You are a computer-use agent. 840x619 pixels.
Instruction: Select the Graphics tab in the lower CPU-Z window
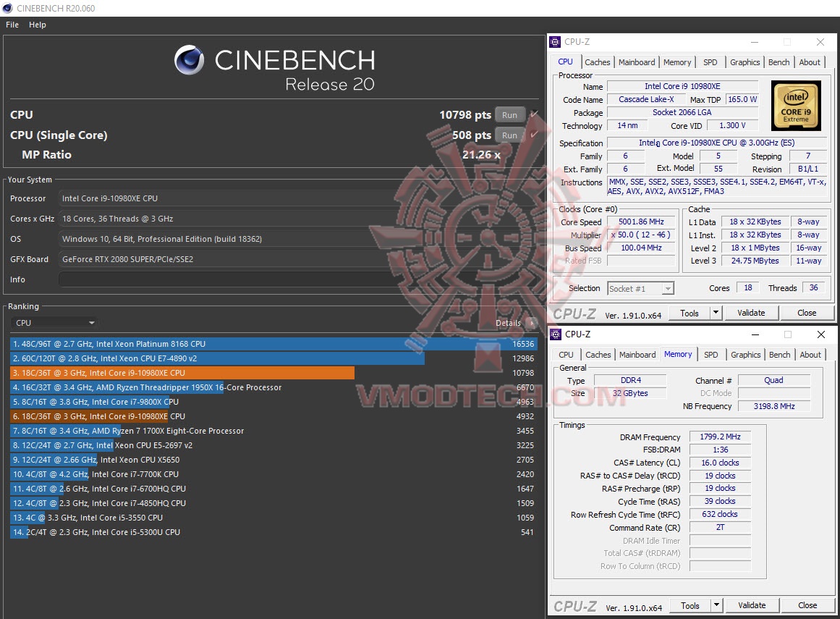coord(746,355)
